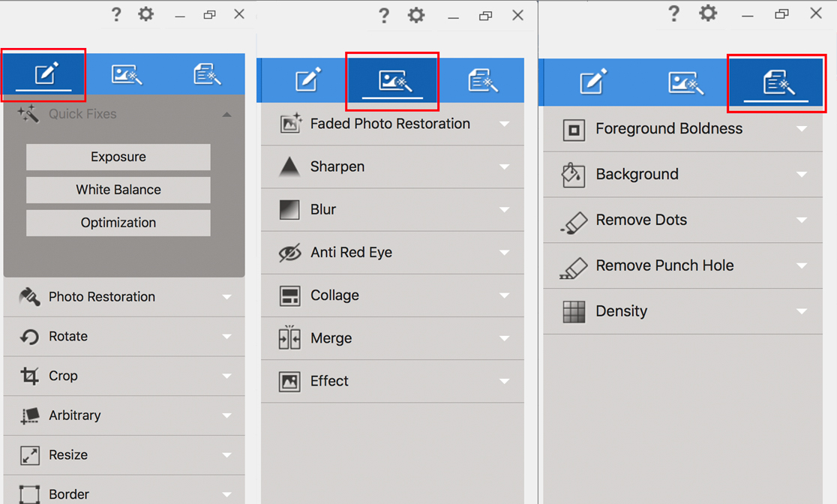This screenshot has height=504, width=837.
Task: Expand the Foreground Boldness dropdown arrow
Action: (802, 129)
